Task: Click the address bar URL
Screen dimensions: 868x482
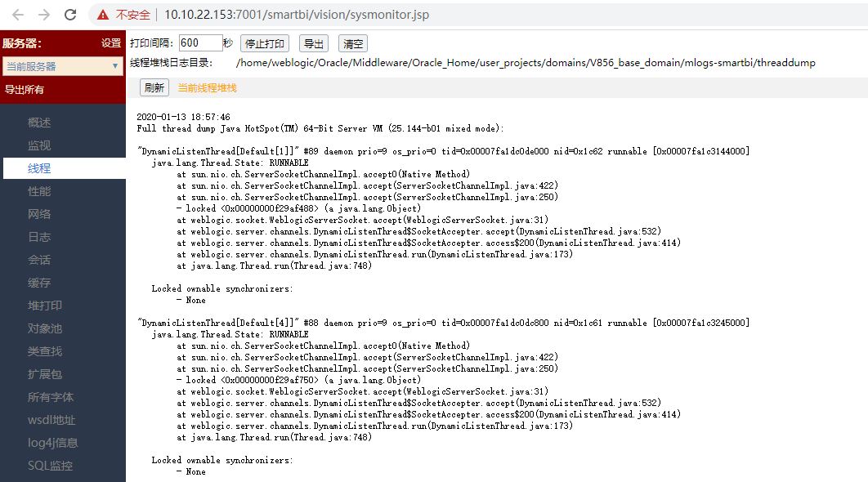Action: point(296,15)
